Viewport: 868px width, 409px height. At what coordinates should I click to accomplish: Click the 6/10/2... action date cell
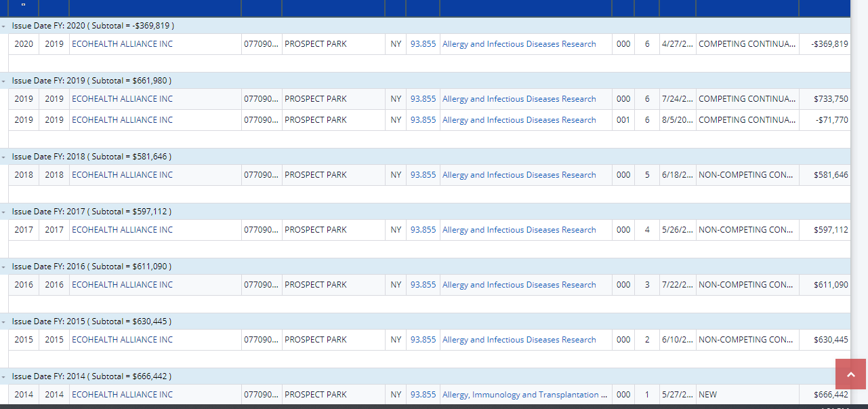pos(678,340)
